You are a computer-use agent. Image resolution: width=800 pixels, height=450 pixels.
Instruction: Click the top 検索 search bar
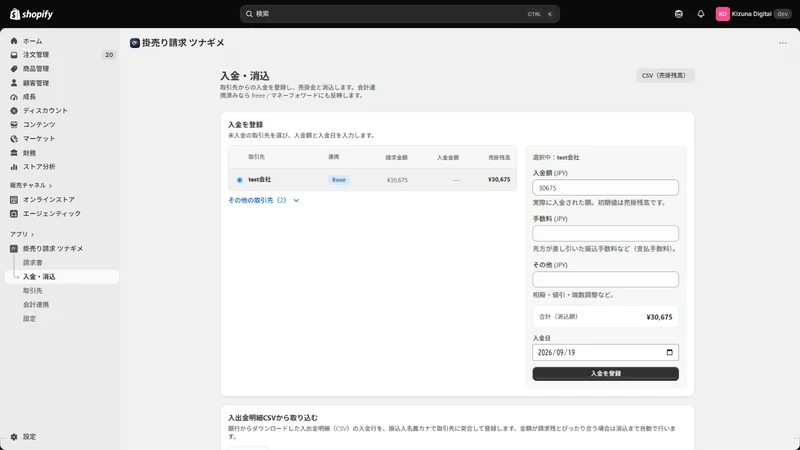[x=399, y=14]
